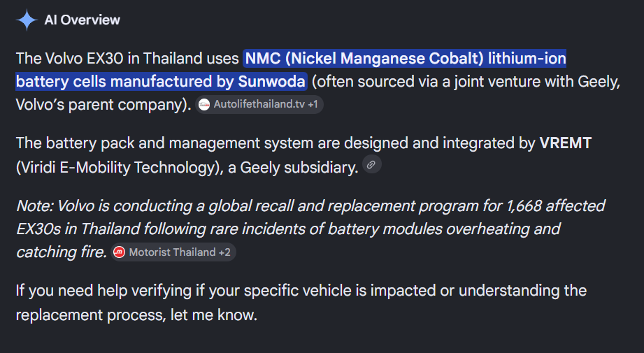Click the 1,668 figure in the note
644x353 pixels.
coord(524,206)
